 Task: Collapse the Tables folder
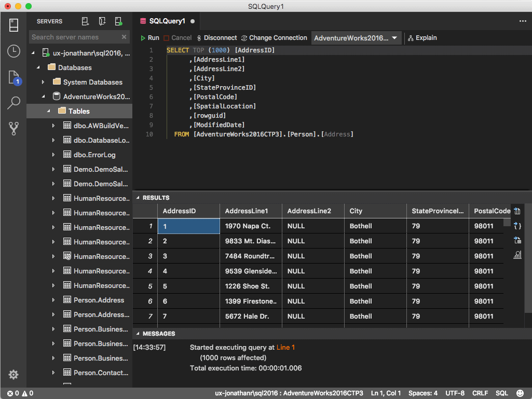click(48, 111)
